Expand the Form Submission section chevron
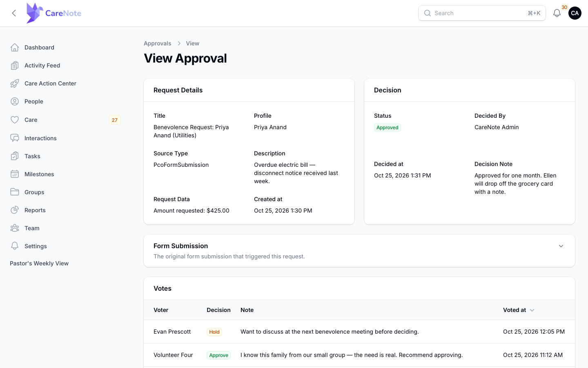The width and height of the screenshot is (588, 368). click(x=561, y=246)
